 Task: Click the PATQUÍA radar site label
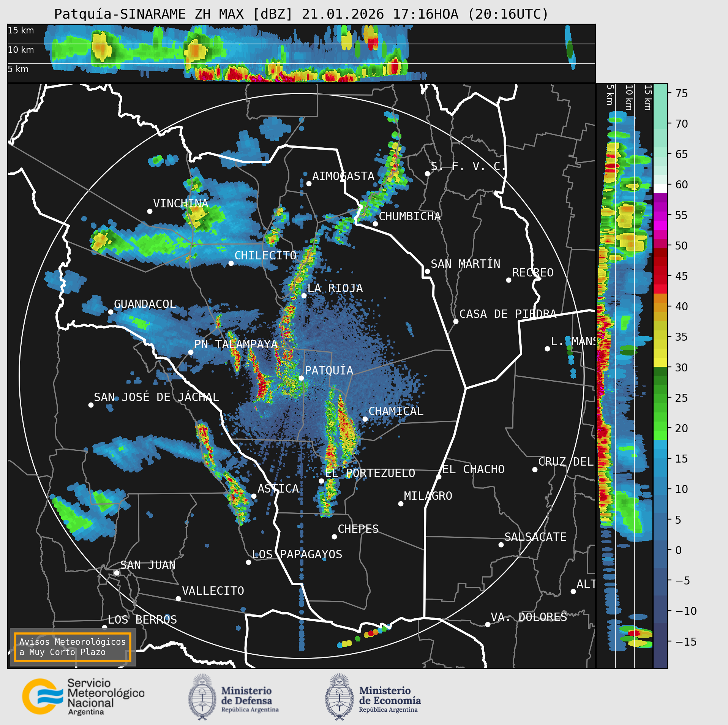(x=329, y=371)
